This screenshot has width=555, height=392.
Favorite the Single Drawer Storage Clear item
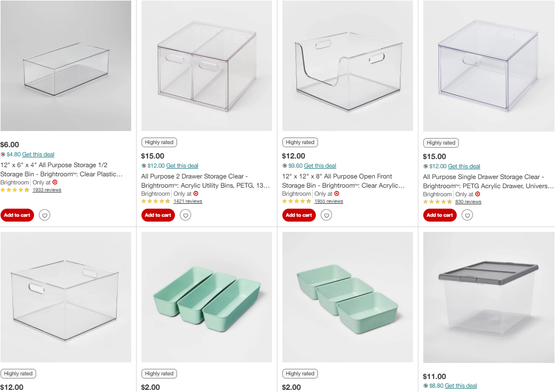(467, 215)
